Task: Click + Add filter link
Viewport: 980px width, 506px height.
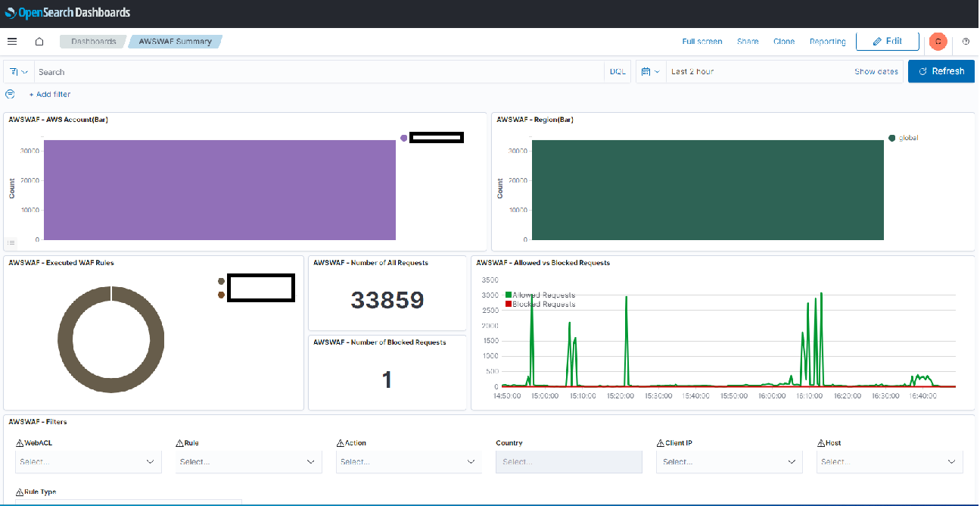Action: pos(50,94)
